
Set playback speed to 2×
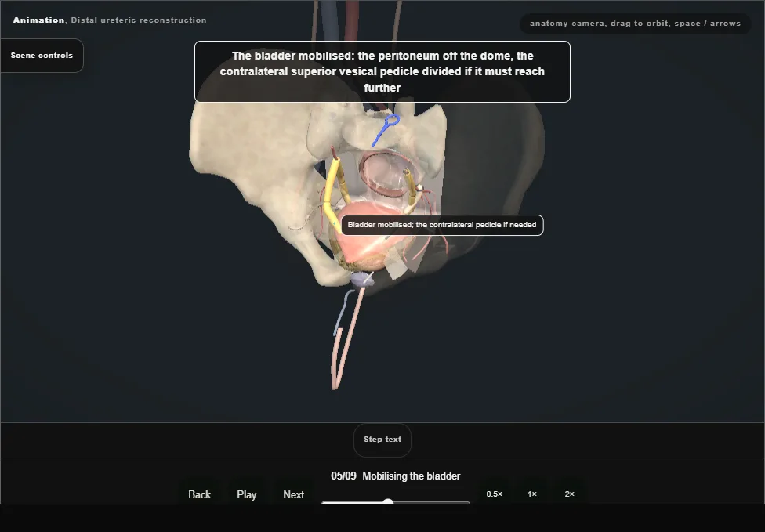569,494
